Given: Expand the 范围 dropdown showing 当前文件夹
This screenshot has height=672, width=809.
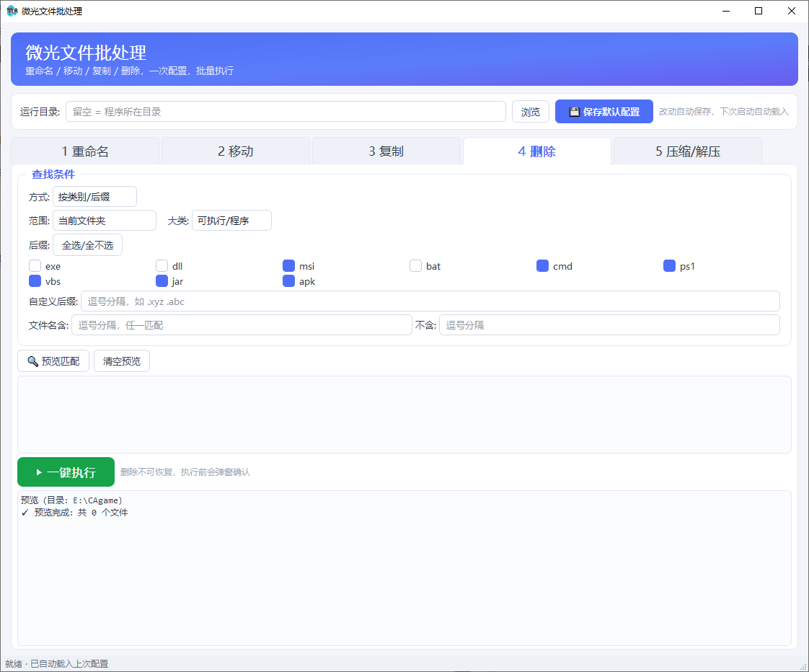Looking at the screenshot, I should (x=105, y=221).
